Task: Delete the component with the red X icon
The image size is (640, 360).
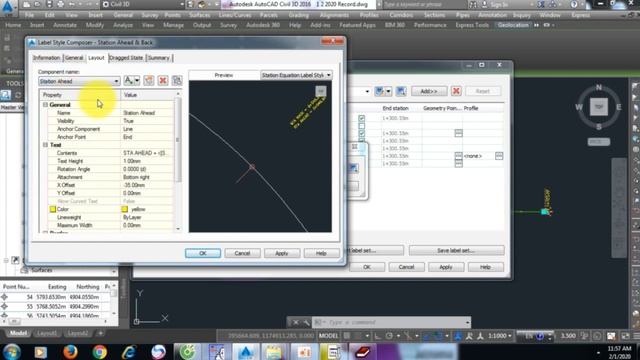Action: (x=163, y=80)
